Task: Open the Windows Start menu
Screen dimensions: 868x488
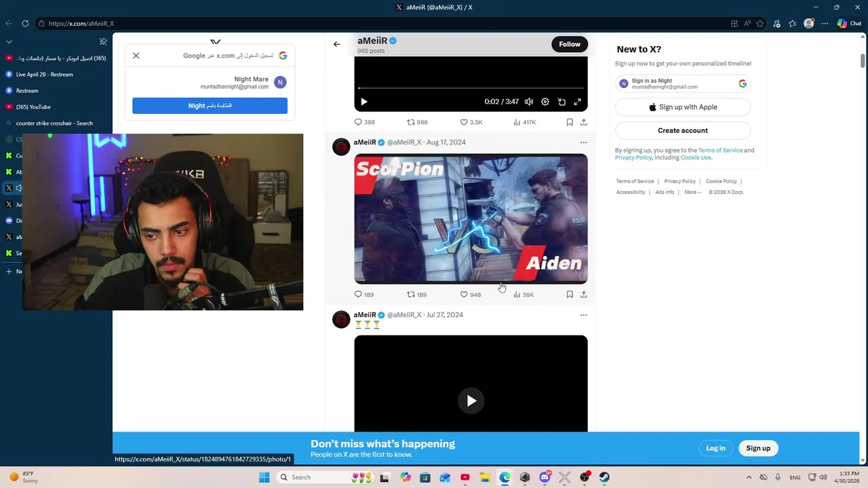Action: pos(264,477)
